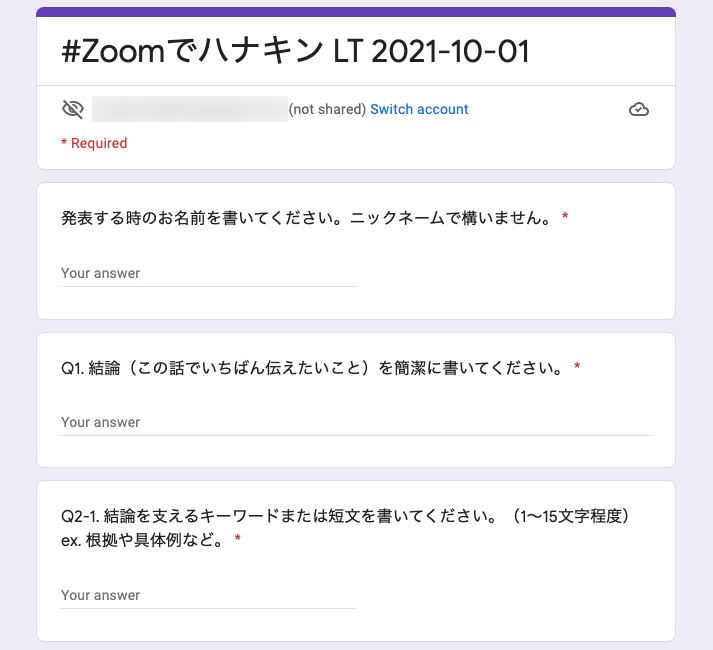Screen dimensions: 713x650
Task: Click the red asterisk after the name question
Action: pos(565,217)
